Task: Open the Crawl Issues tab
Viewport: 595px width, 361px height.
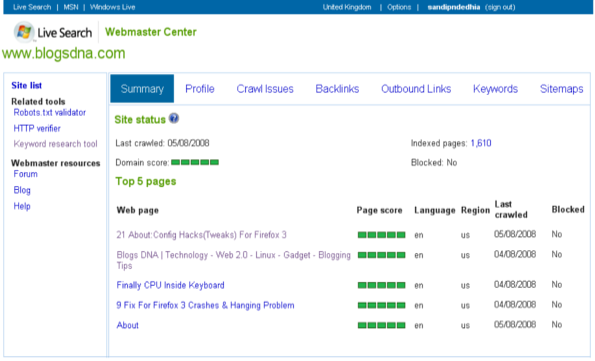Action: pos(265,89)
